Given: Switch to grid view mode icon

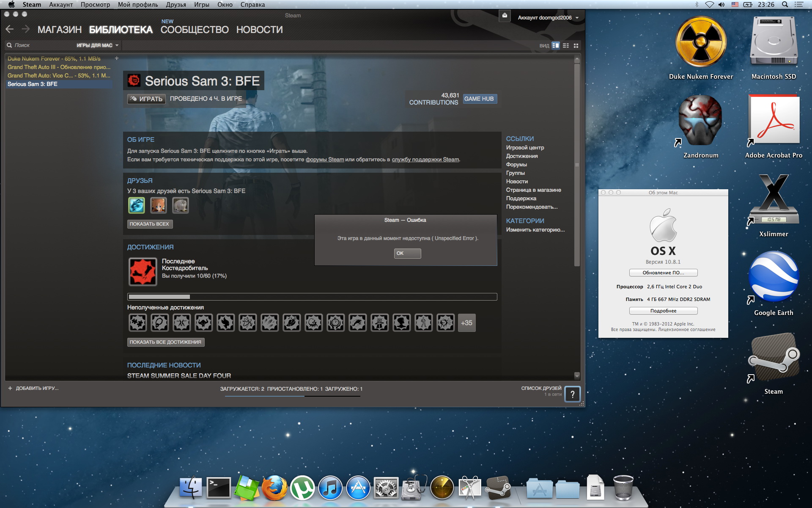Looking at the screenshot, I should pyautogui.click(x=576, y=45).
